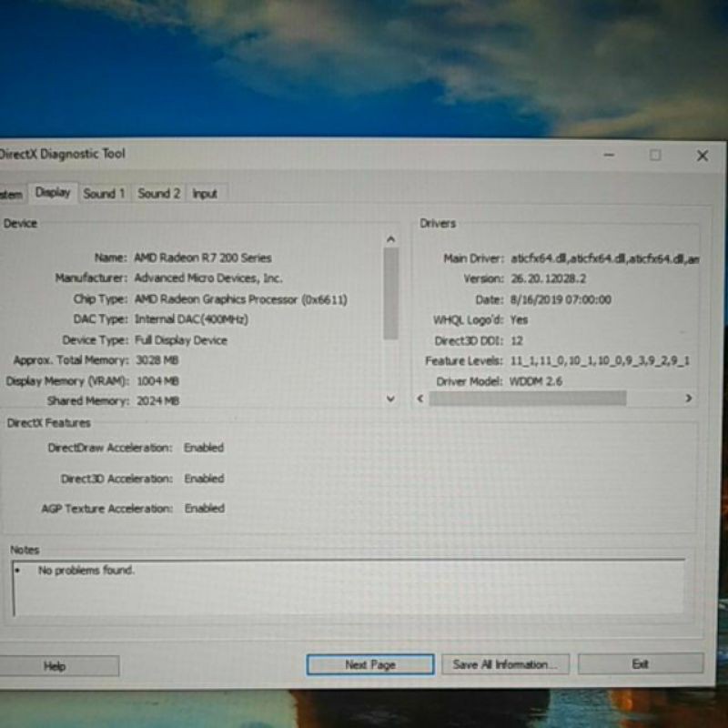The height and width of the screenshot is (728, 728).
Task: Click the down arrow on Device scrollbar
Action: point(391,399)
